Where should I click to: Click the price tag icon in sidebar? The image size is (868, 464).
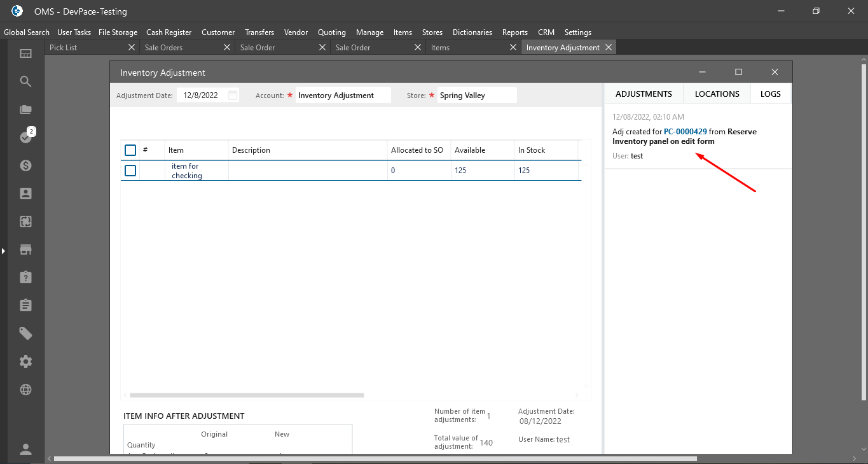point(25,334)
